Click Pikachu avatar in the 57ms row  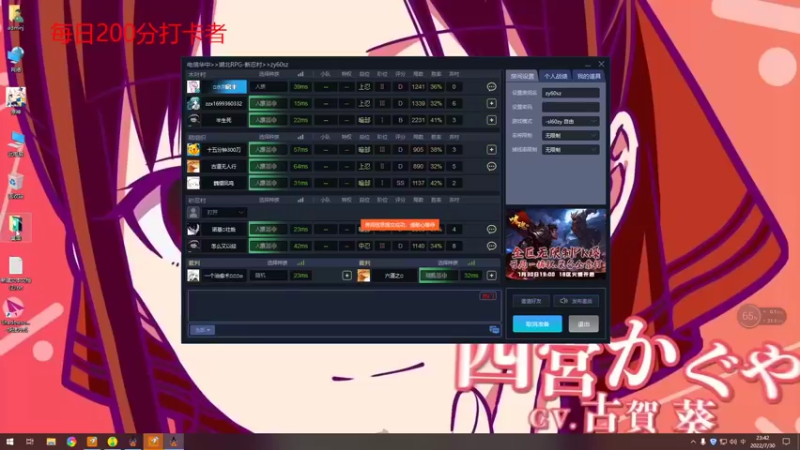point(193,149)
